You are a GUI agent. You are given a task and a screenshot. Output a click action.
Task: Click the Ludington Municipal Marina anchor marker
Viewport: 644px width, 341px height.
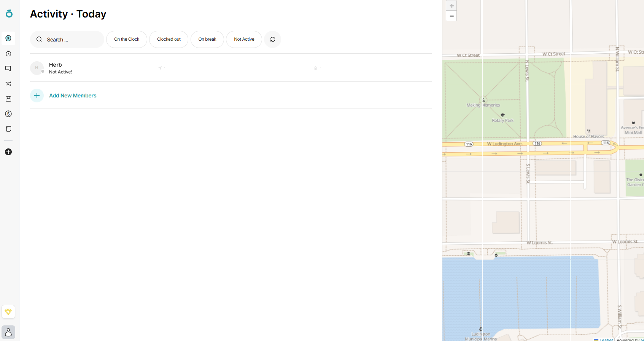click(480, 329)
